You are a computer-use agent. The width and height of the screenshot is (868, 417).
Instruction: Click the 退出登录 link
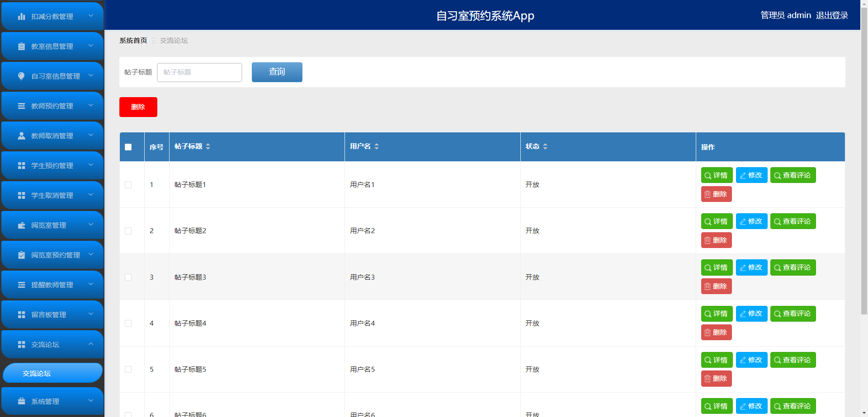(x=832, y=15)
